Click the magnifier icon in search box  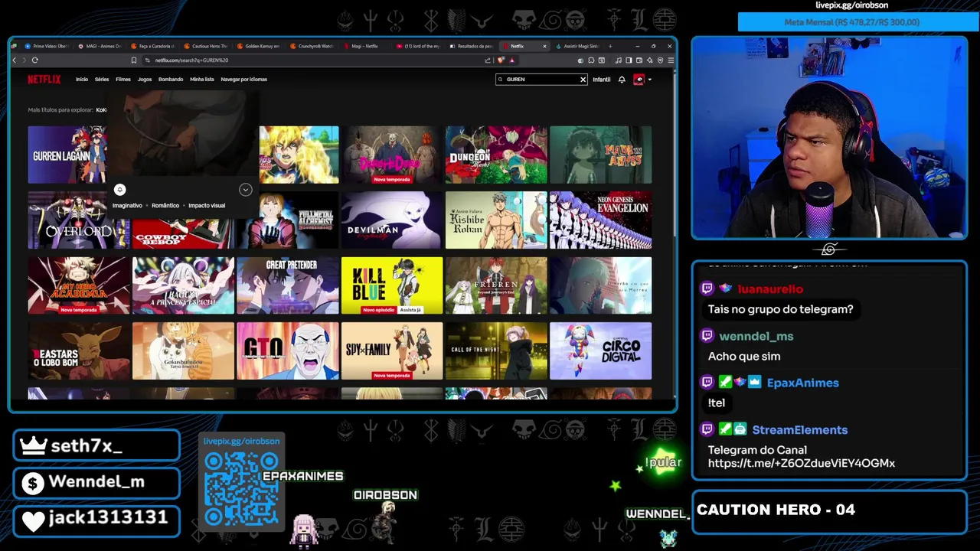point(501,80)
